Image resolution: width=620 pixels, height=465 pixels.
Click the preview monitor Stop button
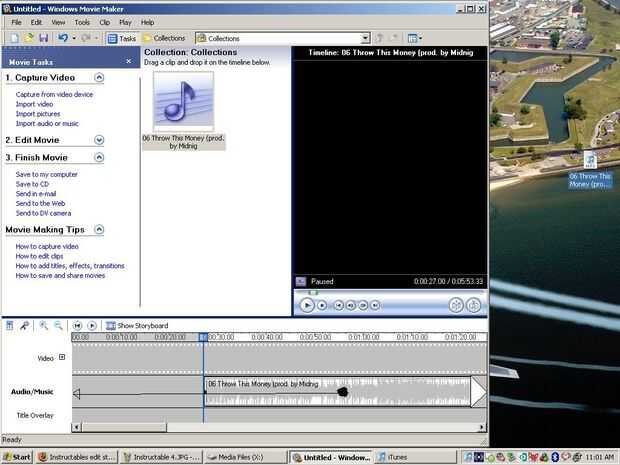322,305
